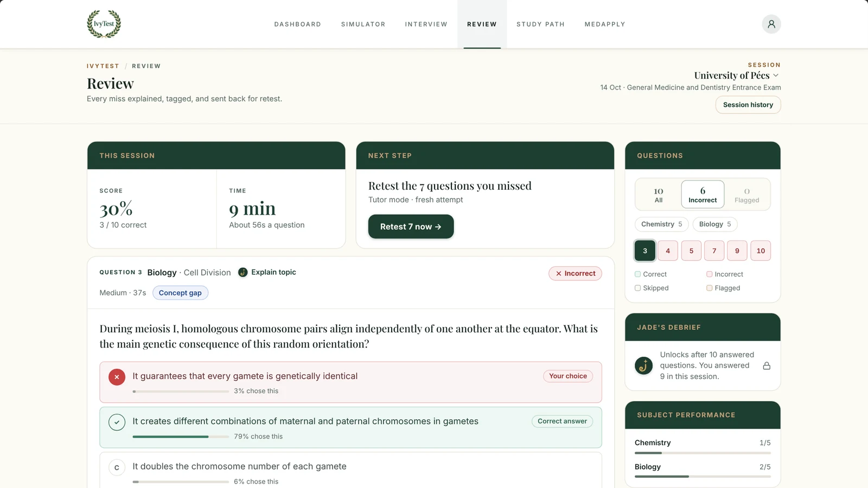This screenshot has height=488, width=868.
Task: Open the Interview tab
Action: coord(426,24)
